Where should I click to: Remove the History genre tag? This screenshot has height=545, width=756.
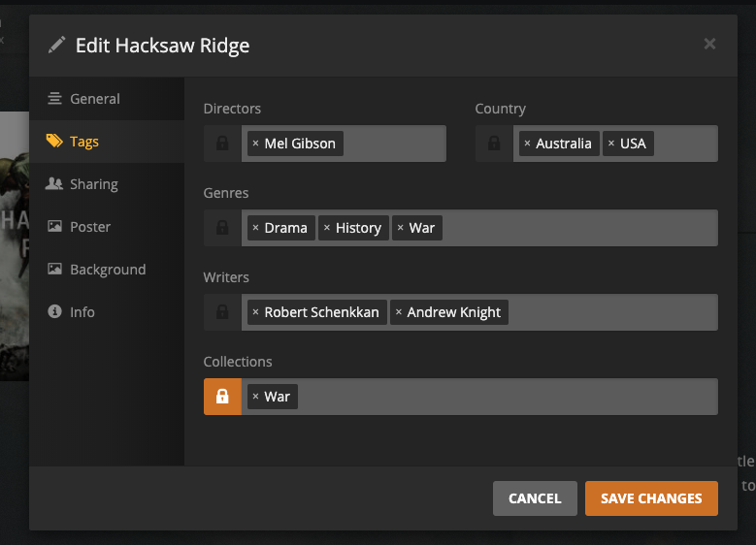pos(327,228)
